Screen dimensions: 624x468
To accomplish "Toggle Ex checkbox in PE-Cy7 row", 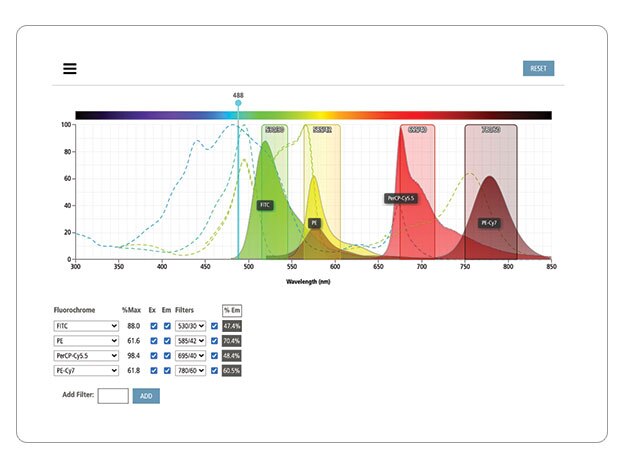I will 154,370.
